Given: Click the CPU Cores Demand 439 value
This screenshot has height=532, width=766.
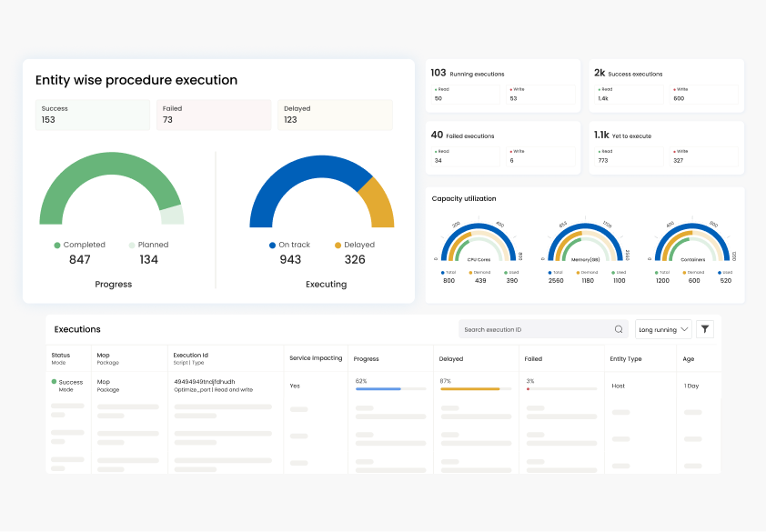Looking at the screenshot, I should [480, 281].
